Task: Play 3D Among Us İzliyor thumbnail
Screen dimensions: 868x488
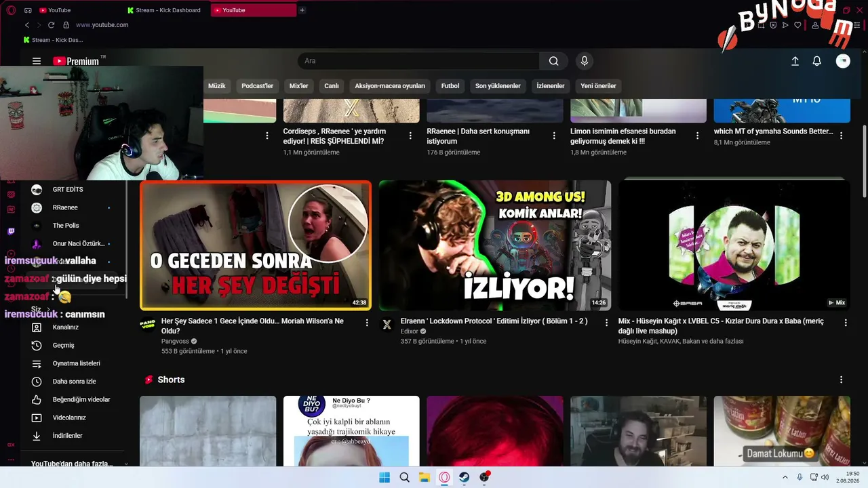Action: coord(495,245)
